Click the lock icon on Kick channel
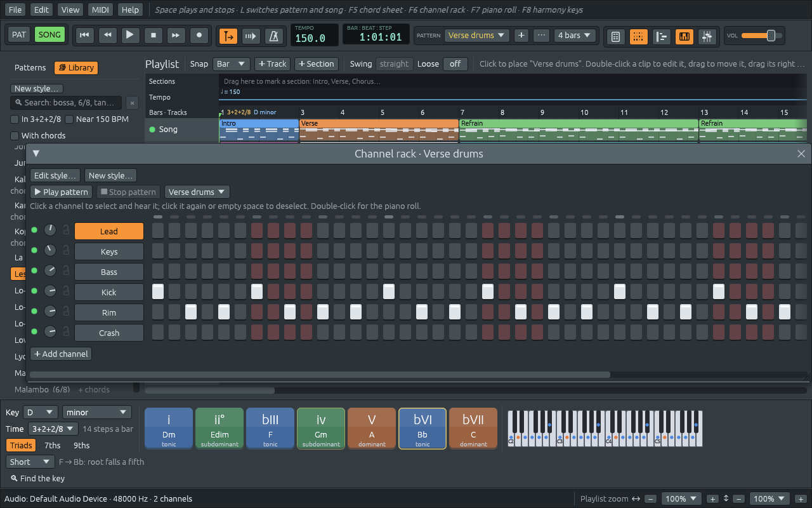Image resolution: width=812 pixels, height=508 pixels. (x=65, y=292)
